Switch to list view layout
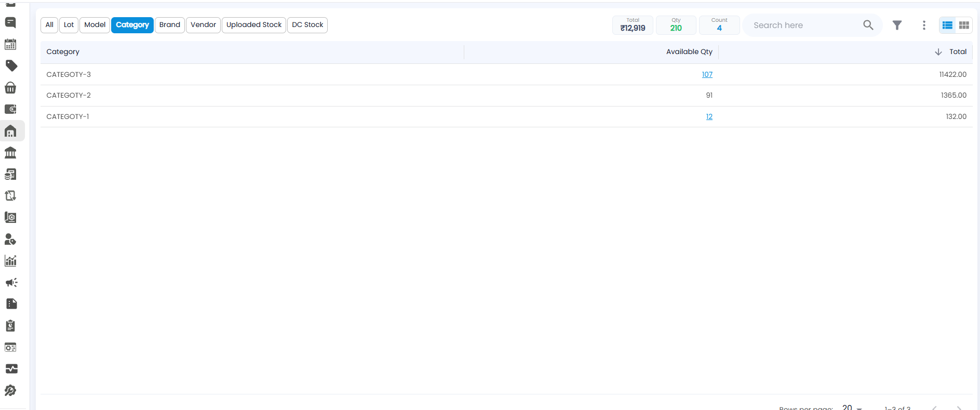Image resolution: width=980 pixels, height=410 pixels. tap(947, 25)
